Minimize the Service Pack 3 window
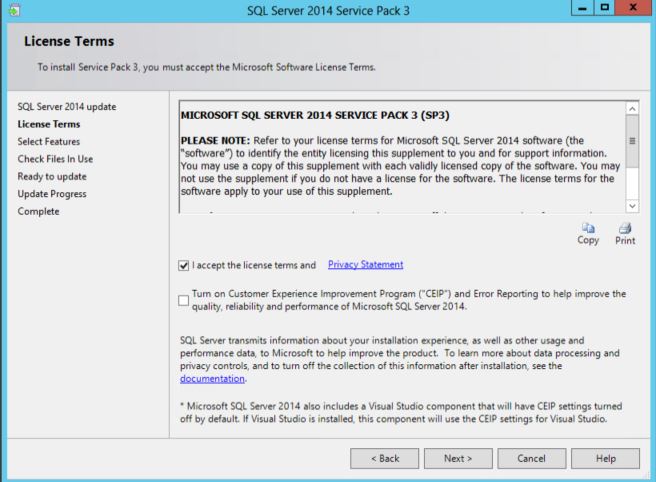The width and height of the screenshot is (656, 482). tap(582, 8)
